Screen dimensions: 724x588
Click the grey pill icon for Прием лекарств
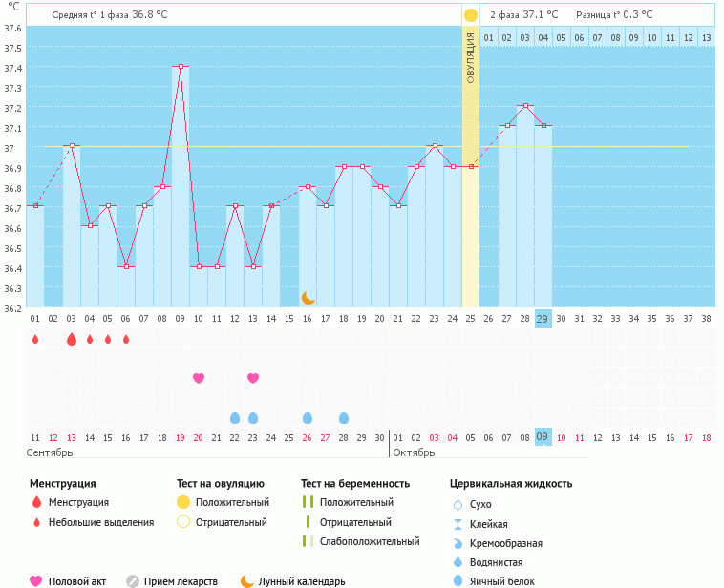coord(133,580)
